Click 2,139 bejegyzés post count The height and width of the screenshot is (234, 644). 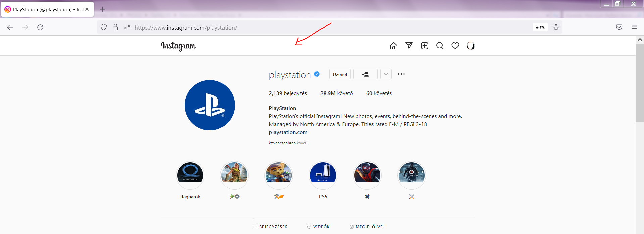[x=288, y=93]
